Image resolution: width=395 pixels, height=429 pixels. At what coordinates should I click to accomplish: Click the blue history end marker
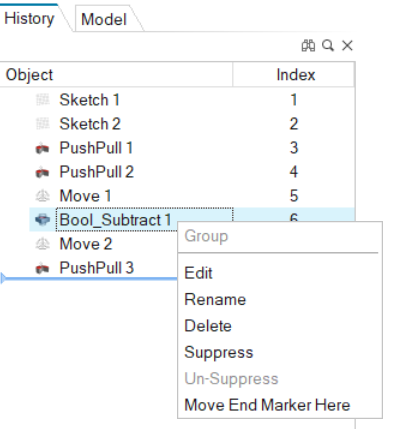point(3,278)
